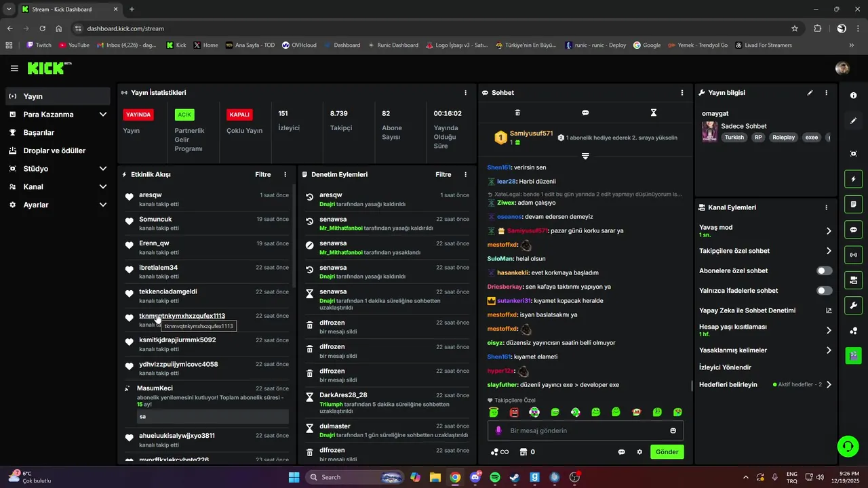Open Sohbet panel three-dot options menu
The width and height of the screenshot is (868, 488).
pos(682,93)
